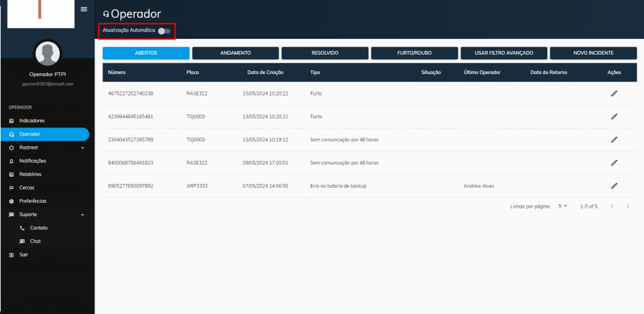
Task: Click the Sair logout icon
Action: pyautogui.click(x=11, y=254)
